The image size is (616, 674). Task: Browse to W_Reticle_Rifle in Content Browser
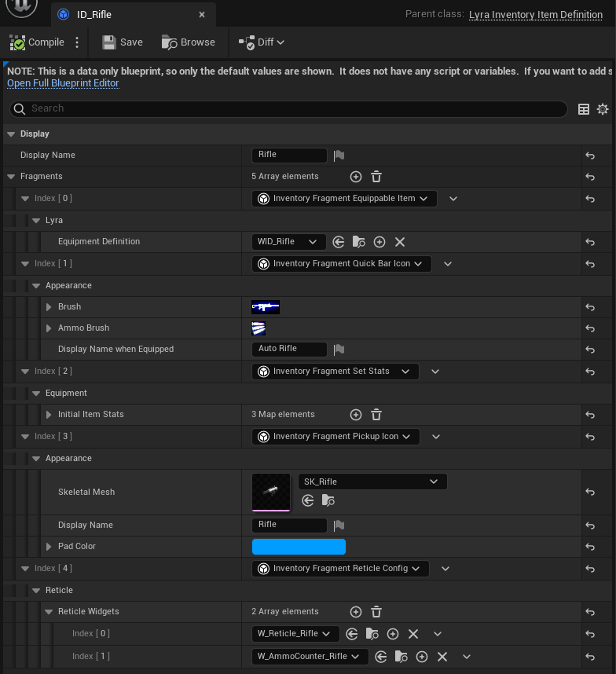click(372, 634)
